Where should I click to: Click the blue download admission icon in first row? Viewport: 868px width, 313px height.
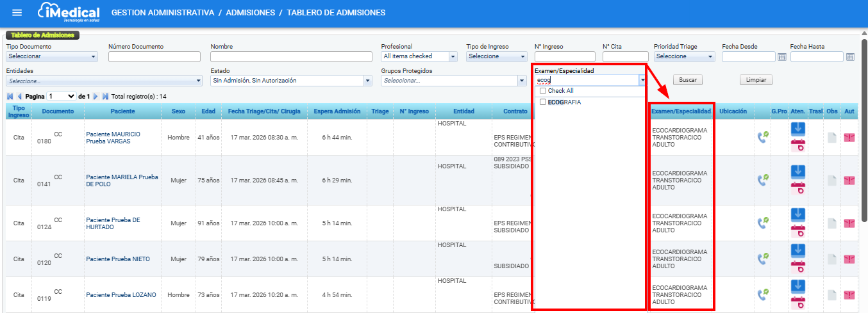pyautogui.click(x=798, y=129)
